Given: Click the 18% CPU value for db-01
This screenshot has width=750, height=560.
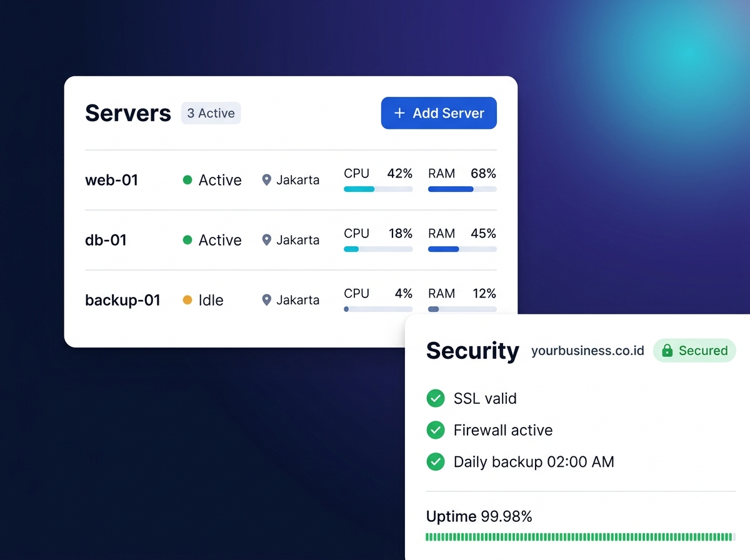Looking at the screenshot, I should point(401,233).
